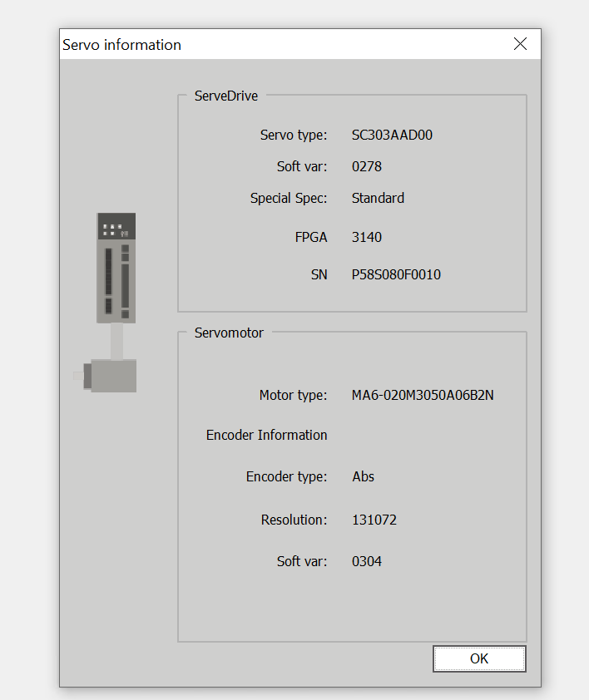Image resolution: width=589 pixels, height=700 pixels.
Task: Click the encoder type value Abs
Action: 364,476
